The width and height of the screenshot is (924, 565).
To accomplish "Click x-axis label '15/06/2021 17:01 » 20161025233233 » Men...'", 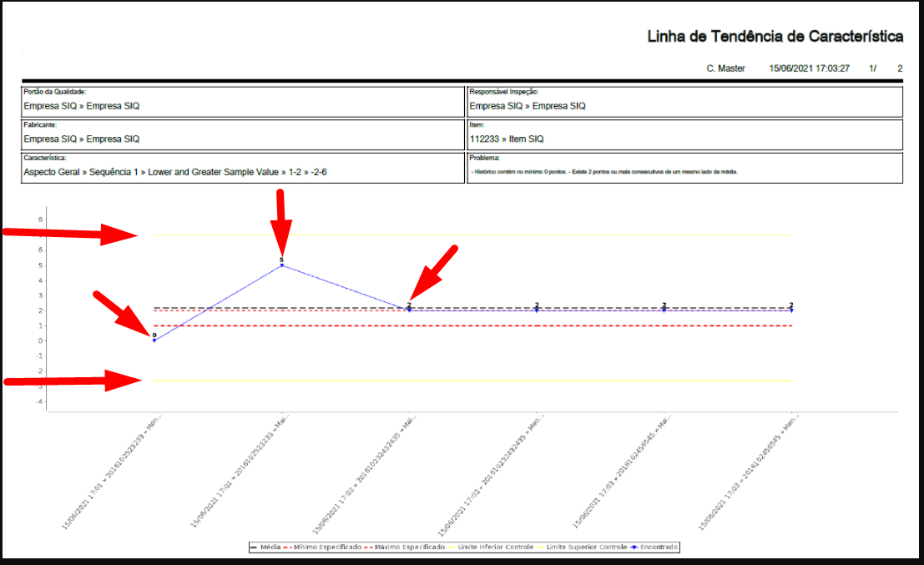I will pyautogui.click(x=111, y=472).
